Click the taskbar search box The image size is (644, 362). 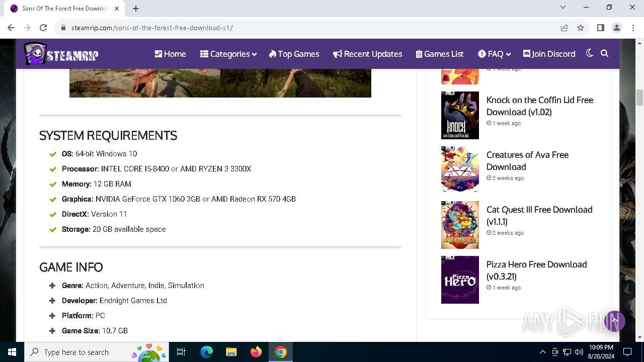pyautogui.click(x=97, y=352)
